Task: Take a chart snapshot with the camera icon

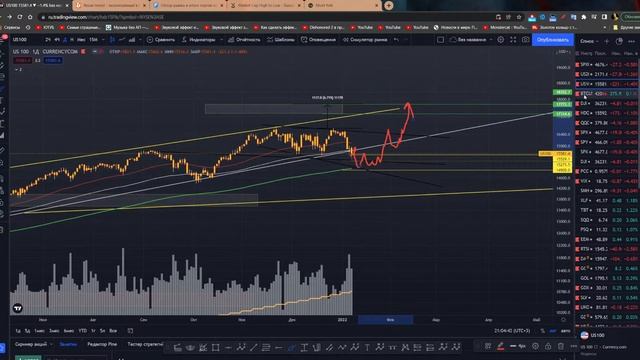Action: pos(526,40)
